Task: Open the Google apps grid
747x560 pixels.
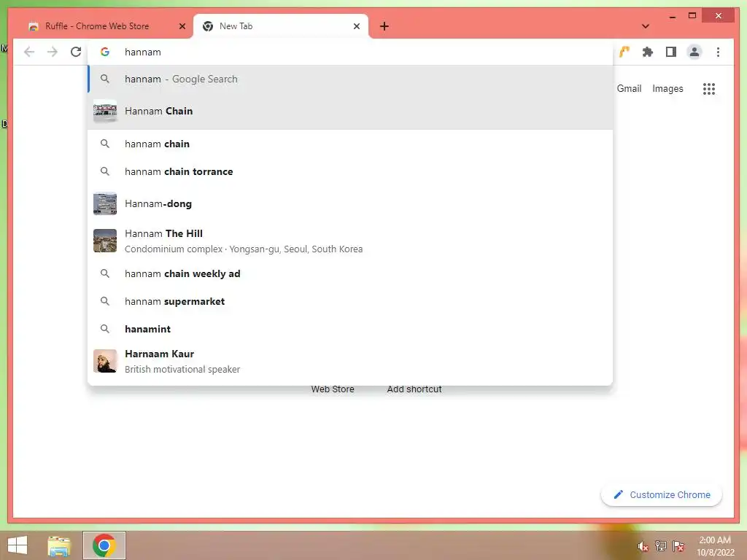Action: pyautogui.click(x=709, y=88)
